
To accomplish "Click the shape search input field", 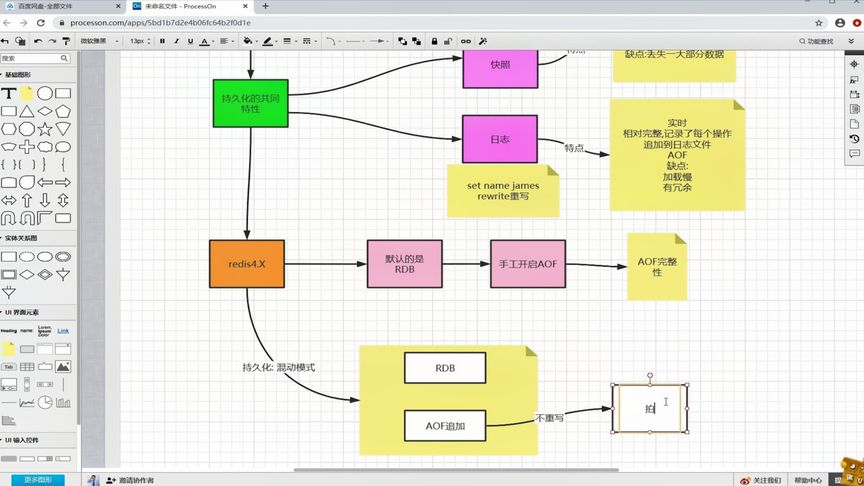I will click(x=35, y=58).
